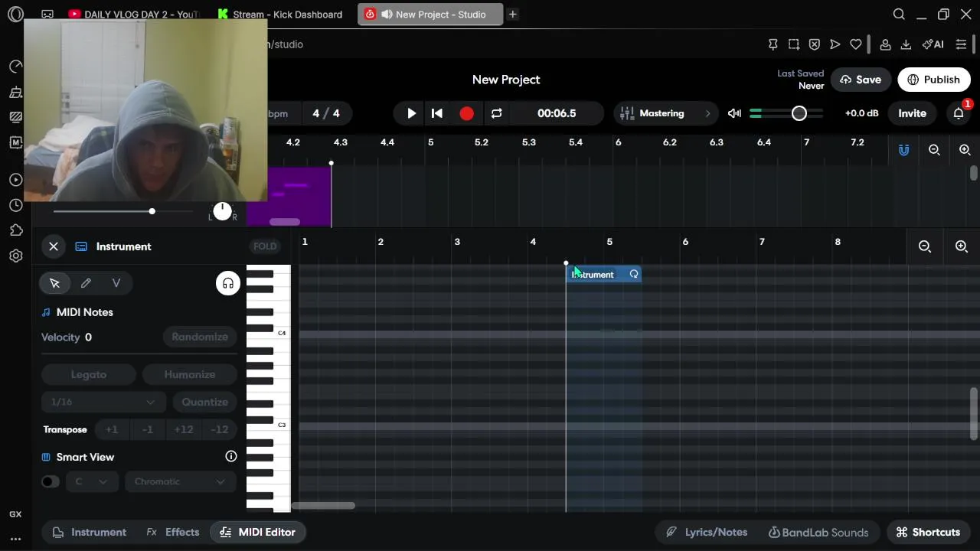Viewport: 980px width, 551px height.
Task: Switch to the Effects tab
Action: (173, 532)
